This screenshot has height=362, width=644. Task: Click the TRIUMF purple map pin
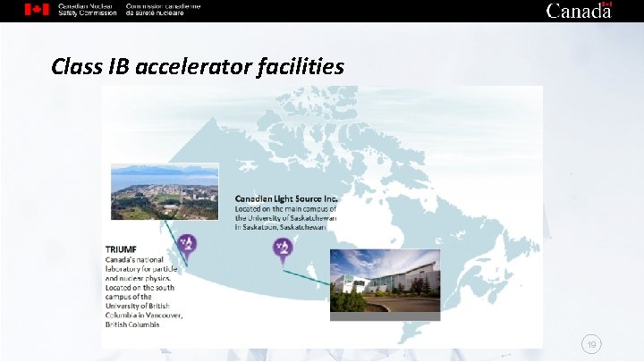pos(187,247)
